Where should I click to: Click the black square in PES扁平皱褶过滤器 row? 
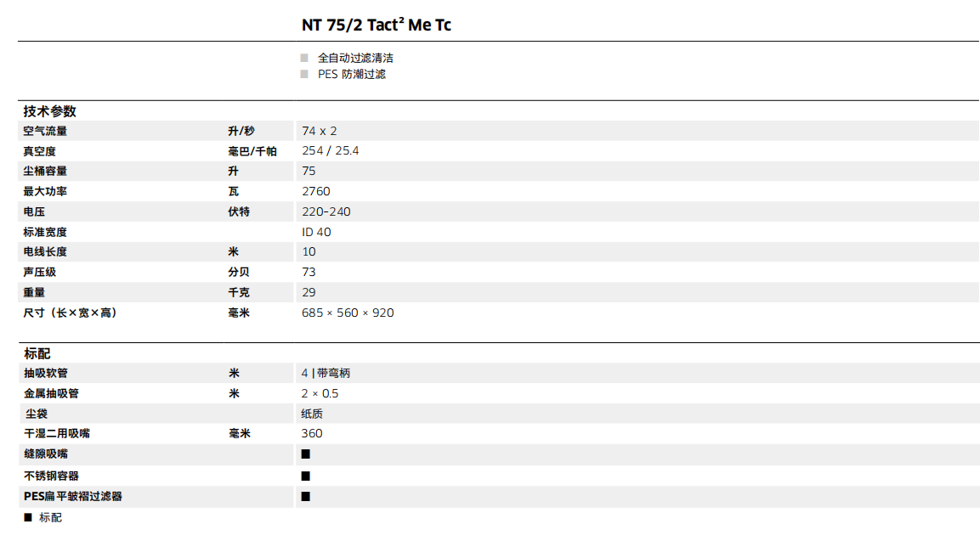coord(306,496)
